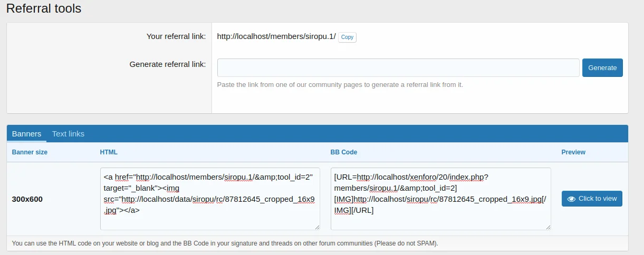Screen dimensions: 644x255
Task: Click the BB Code column header
Action: point(343,152)
